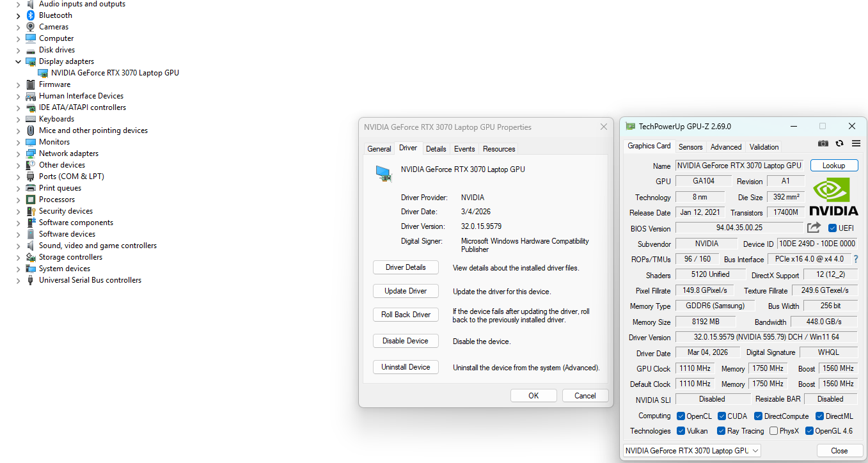The height and width of the screenshot is (463, 868).
Task: Open the GPU selector dropdown in GPU-Z
Action: (x=692, y=451)
